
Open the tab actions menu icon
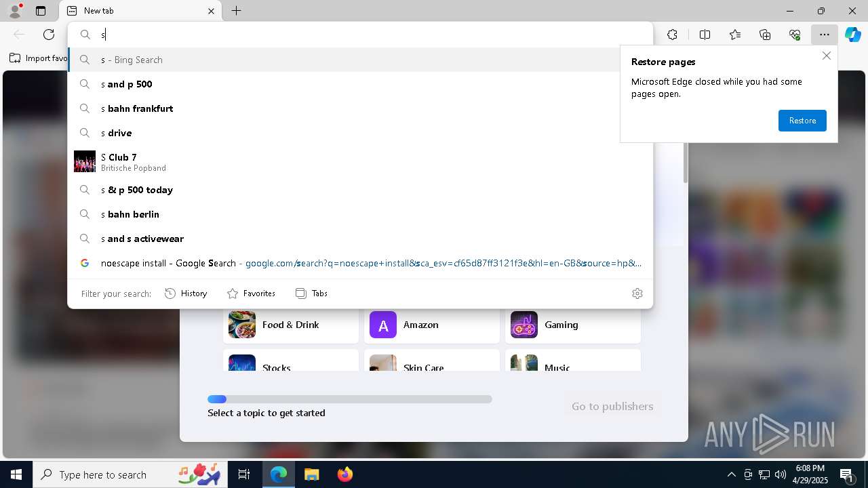point(41,11)
